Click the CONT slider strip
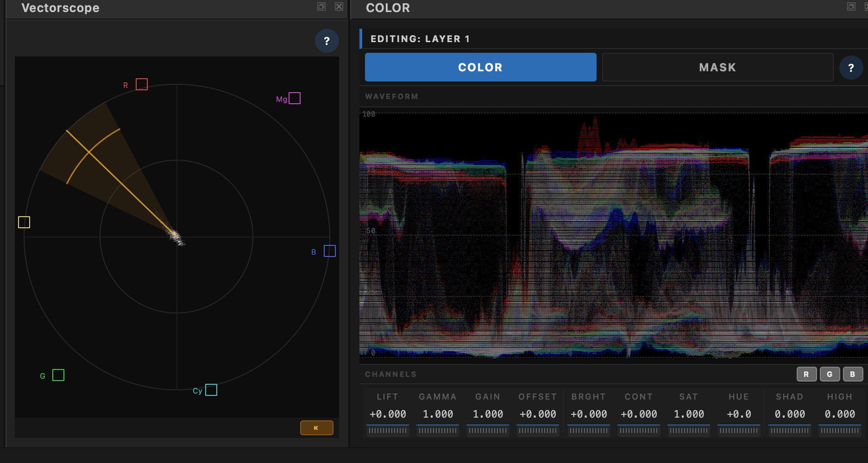The width and height of the screenshot is (868, 463). pos(639,431)
